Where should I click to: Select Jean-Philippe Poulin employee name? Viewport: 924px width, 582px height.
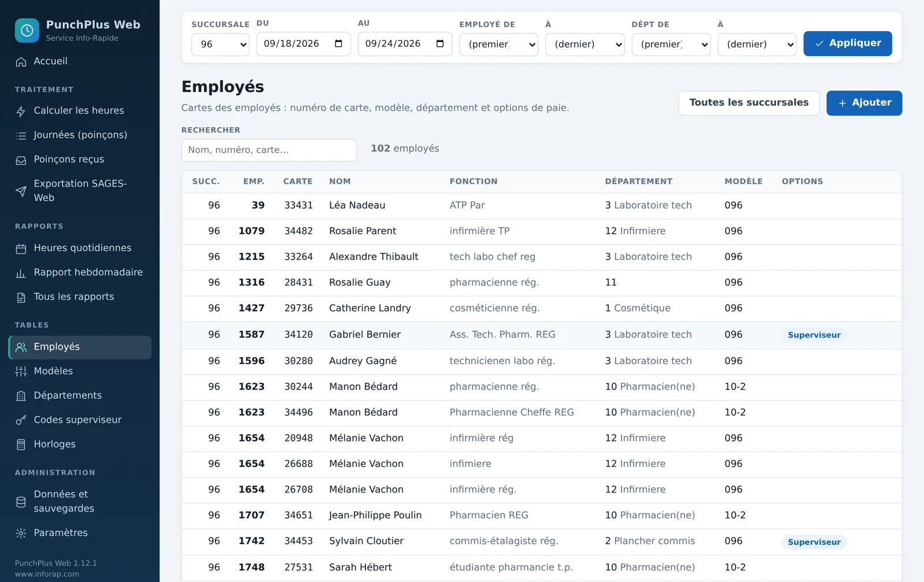click(x=375, y=516)
